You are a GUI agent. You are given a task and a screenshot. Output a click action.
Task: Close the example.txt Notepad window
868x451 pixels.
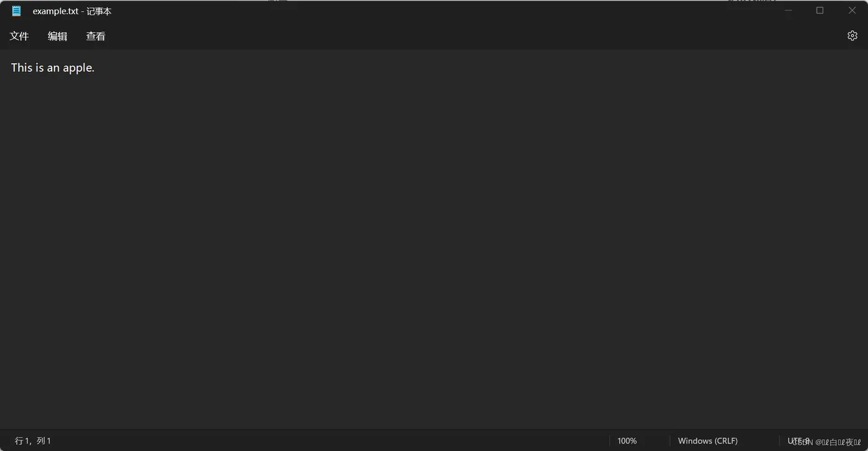click(852, 11)
